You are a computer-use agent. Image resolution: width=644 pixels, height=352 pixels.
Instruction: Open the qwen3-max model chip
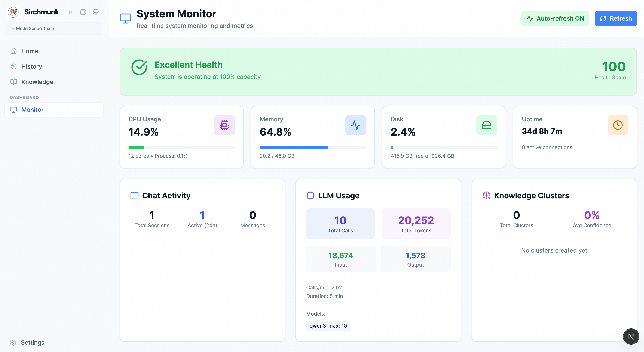(328, 325)
